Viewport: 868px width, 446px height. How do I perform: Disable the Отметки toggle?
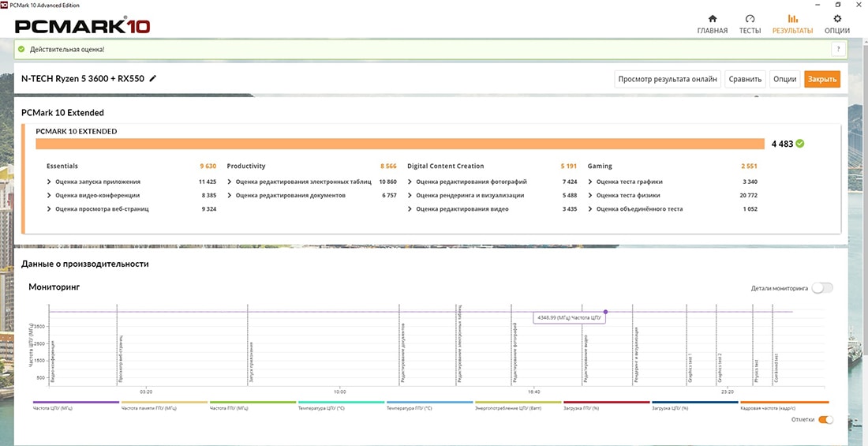point(825,419)
